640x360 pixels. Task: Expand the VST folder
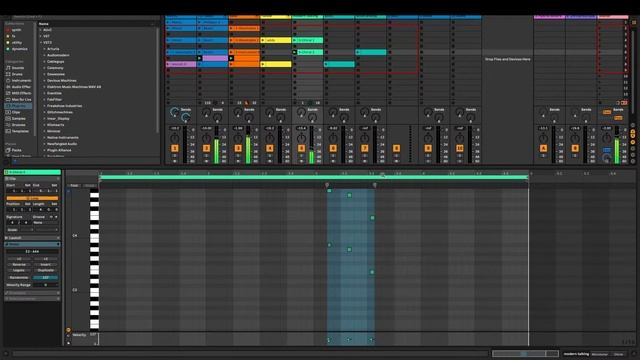[x=41, y=36]
